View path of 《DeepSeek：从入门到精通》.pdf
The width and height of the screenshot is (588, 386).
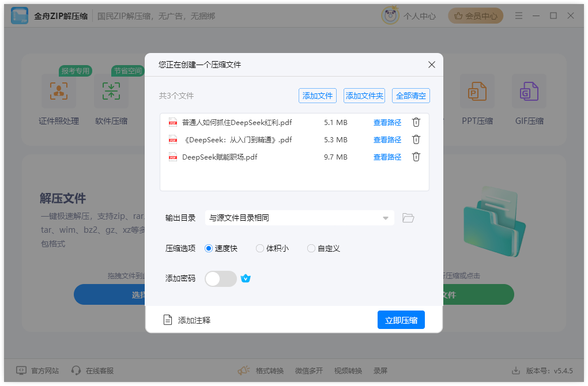[387, 140]
